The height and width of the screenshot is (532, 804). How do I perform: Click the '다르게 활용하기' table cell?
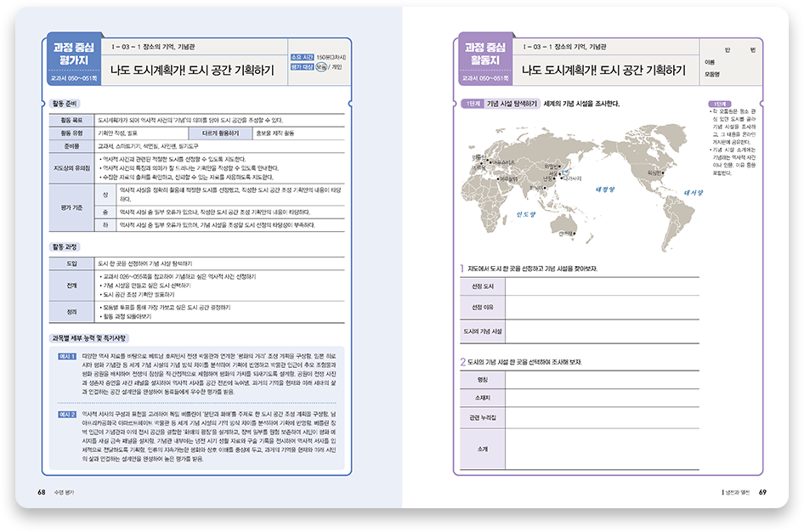[x=220, y=133]
